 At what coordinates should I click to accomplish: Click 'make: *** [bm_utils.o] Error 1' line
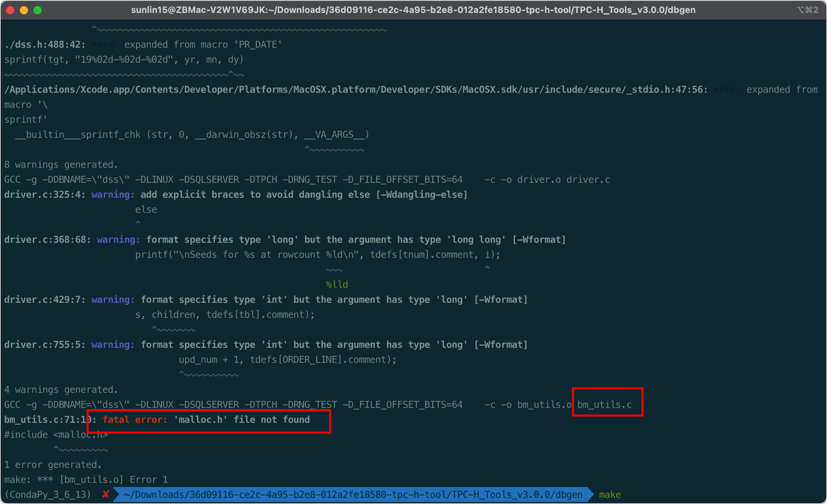86,479
